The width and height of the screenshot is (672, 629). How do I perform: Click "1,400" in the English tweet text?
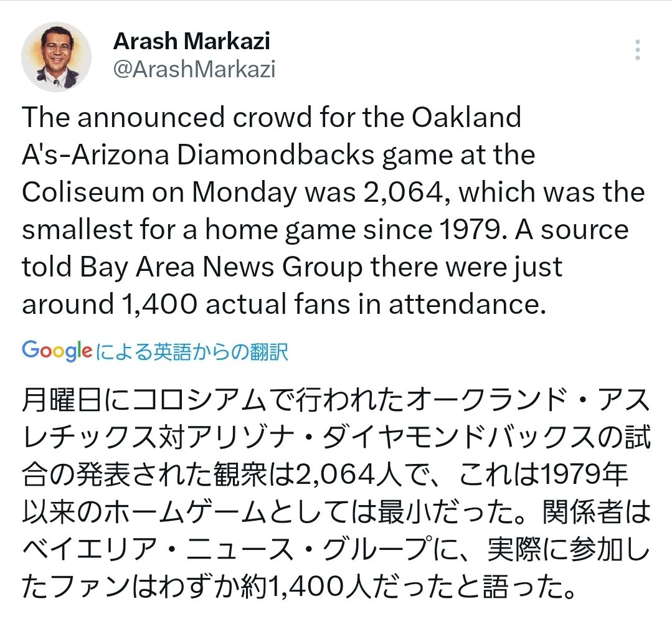coord(158,305)
